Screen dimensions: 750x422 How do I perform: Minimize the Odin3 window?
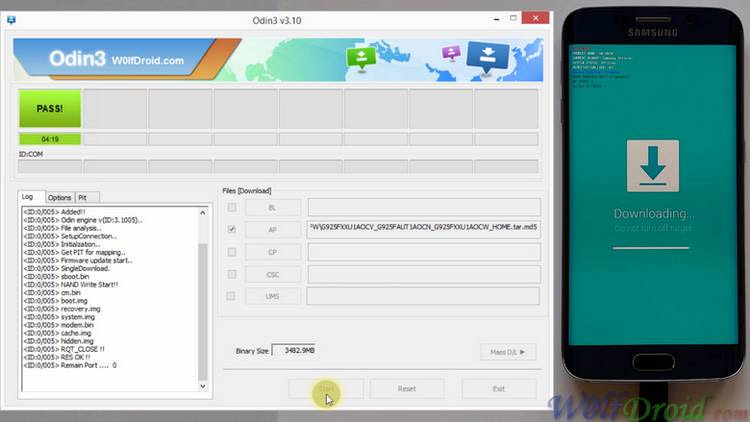(x=497, y=19)
